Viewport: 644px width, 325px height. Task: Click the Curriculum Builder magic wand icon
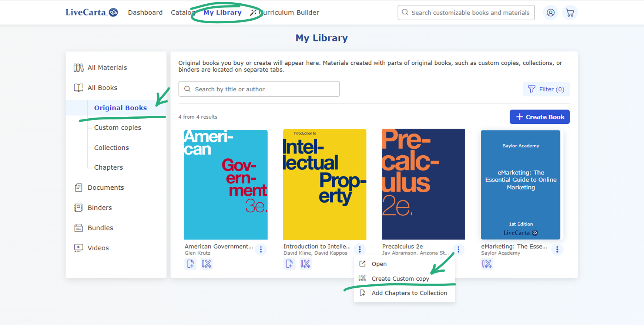[x=253, y=13]
